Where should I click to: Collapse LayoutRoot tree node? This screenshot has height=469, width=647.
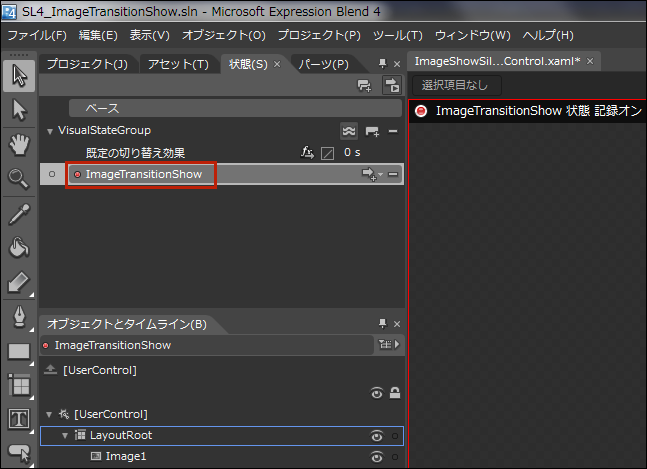65,435
